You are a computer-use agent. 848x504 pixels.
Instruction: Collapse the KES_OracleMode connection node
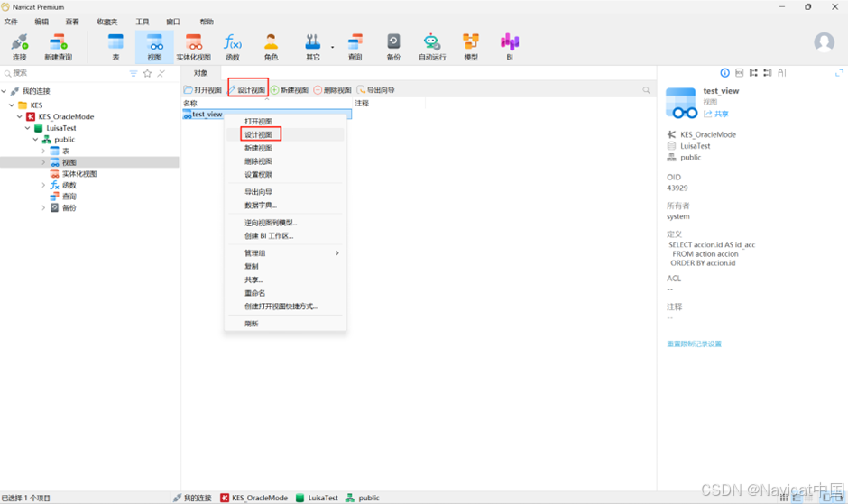20,117
